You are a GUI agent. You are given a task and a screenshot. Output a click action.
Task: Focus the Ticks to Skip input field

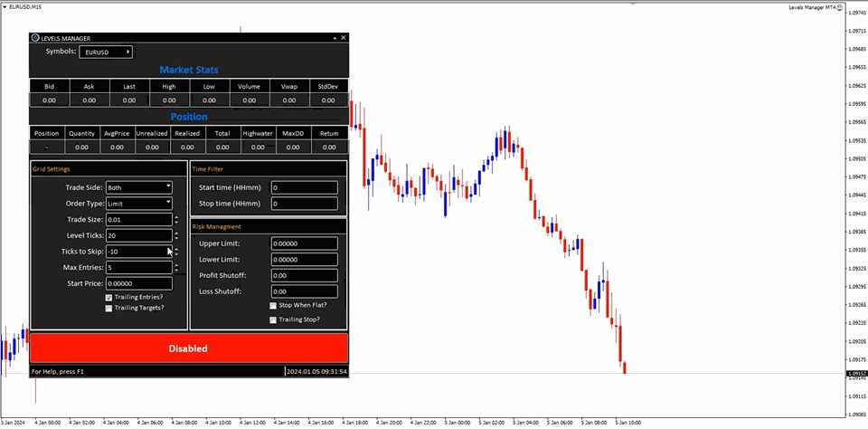click(x=138, y=252)
